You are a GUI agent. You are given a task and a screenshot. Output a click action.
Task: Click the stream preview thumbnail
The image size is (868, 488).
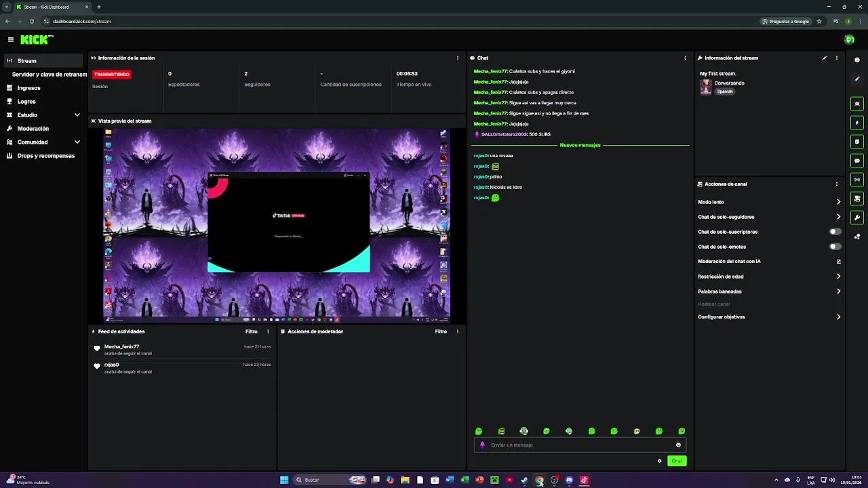(277, 225)
